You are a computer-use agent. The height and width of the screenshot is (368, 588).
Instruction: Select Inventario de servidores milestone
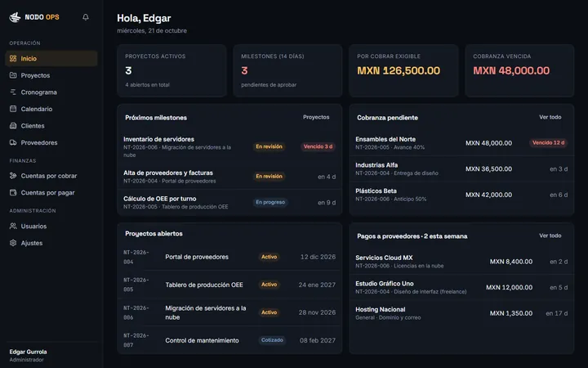(x=229, y=146)
